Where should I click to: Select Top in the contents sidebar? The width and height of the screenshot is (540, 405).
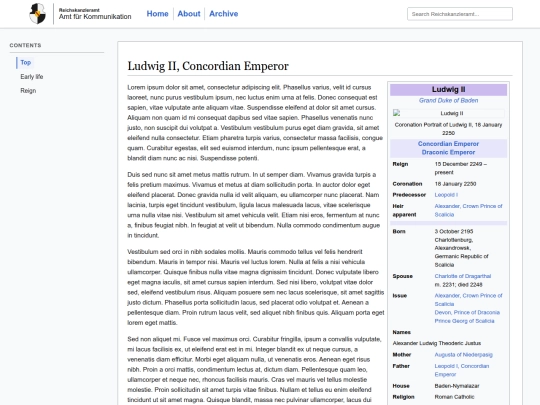click(25, 62)
